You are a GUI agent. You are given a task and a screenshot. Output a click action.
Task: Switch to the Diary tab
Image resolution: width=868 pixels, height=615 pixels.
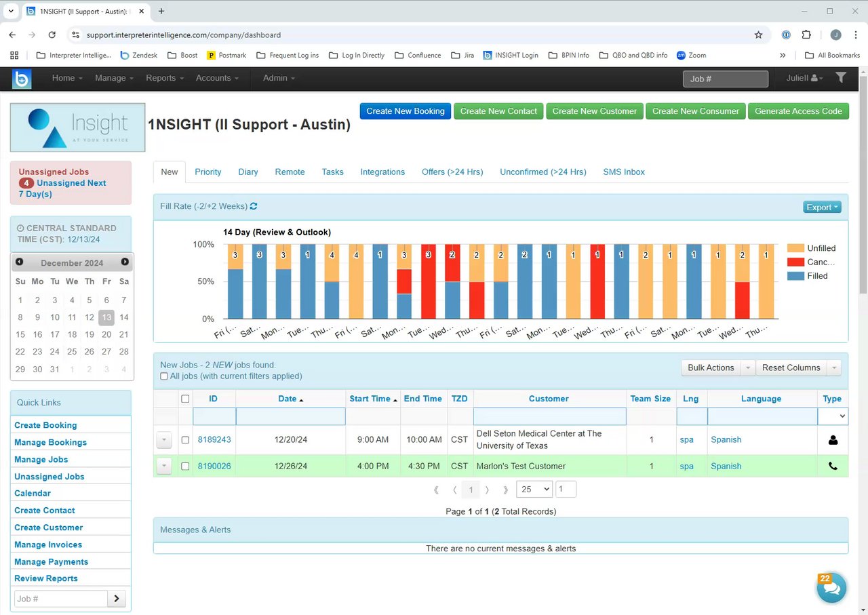(x=248, y=172)
